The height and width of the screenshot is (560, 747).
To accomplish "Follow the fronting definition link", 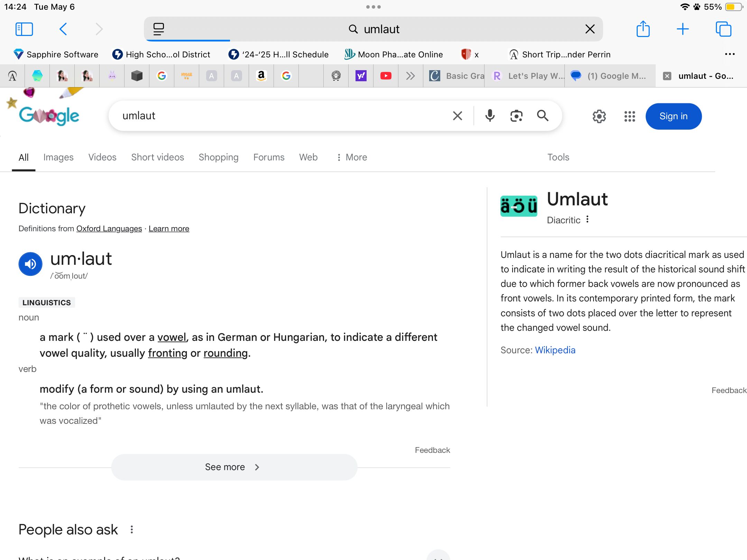I will pos(168,353).
